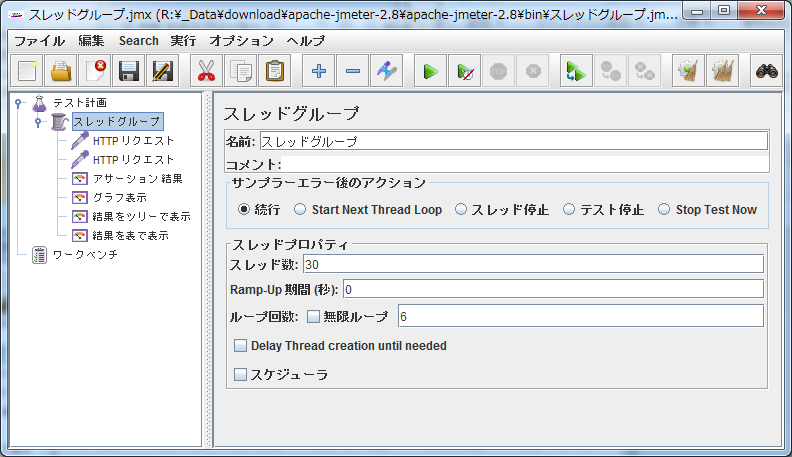Image resolution: width=792 pixels, height=457 pixels.
Task: Select 結果をツリーで表示 in the tree
Action: click(140, 216)
